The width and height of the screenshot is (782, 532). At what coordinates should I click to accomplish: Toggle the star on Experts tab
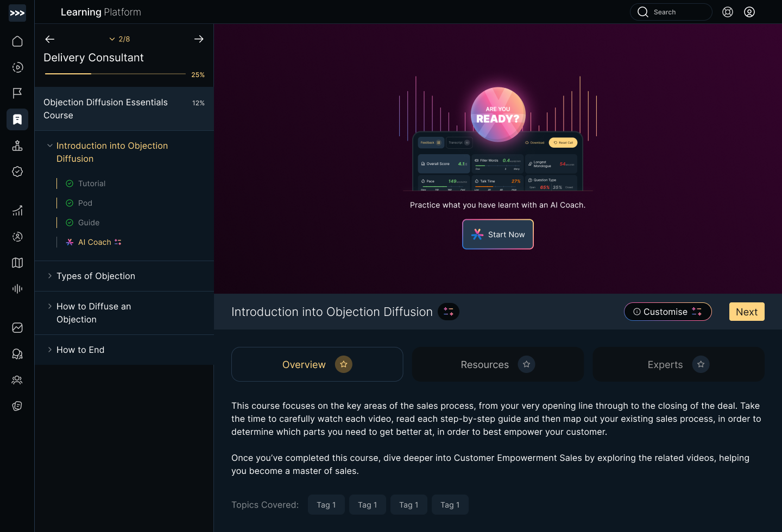pyautogui.click(x=701, y=364)
